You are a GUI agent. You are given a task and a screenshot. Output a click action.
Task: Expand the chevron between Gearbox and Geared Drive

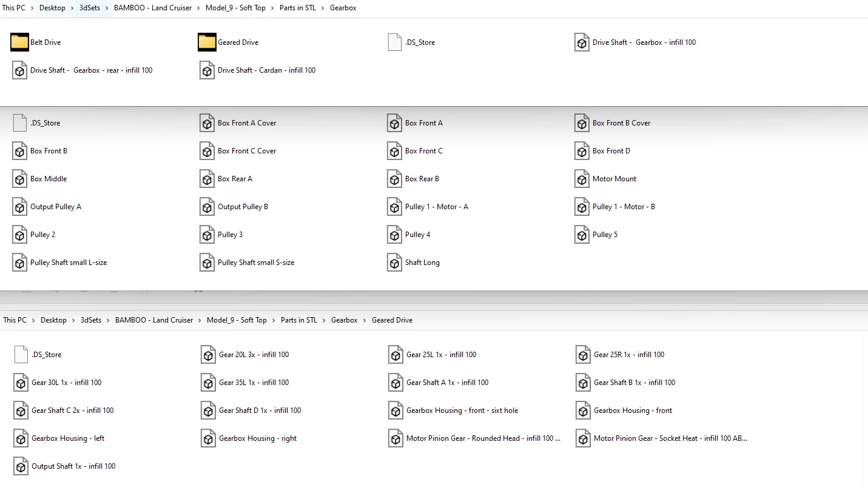pyautogui.click(x=365, y=320)
